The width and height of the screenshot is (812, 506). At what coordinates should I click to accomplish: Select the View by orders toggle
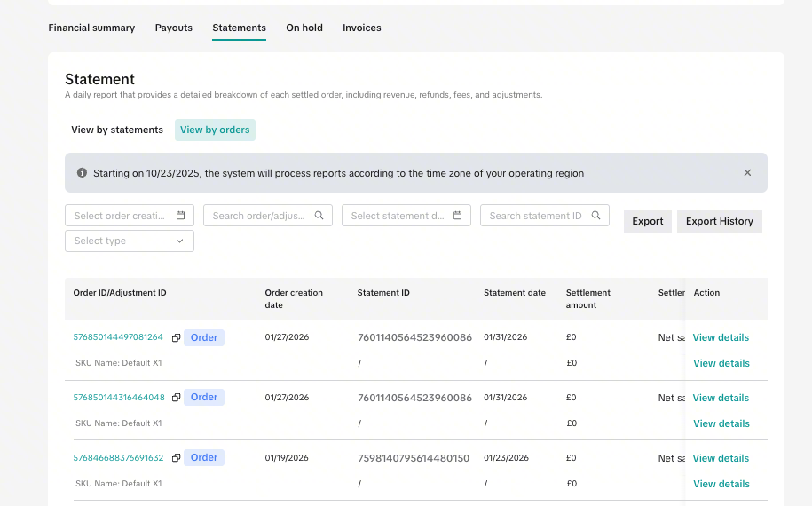(215, 130)
